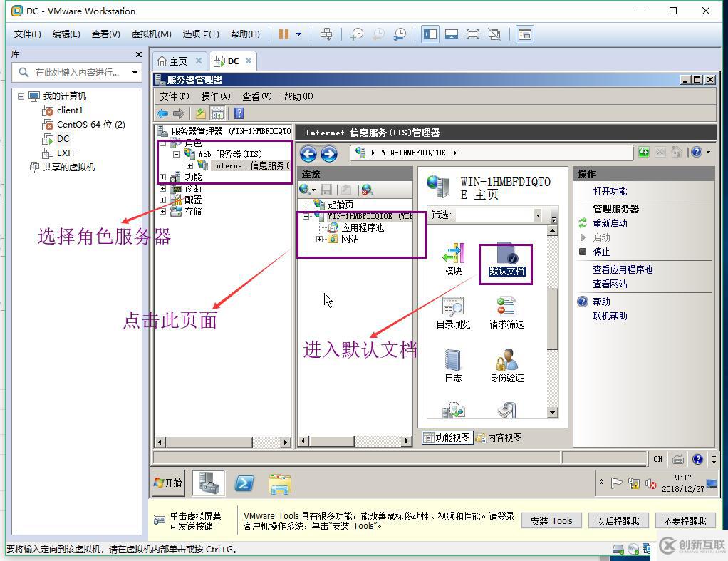Expand the 存储 tree node

click(x=162, y=211)
